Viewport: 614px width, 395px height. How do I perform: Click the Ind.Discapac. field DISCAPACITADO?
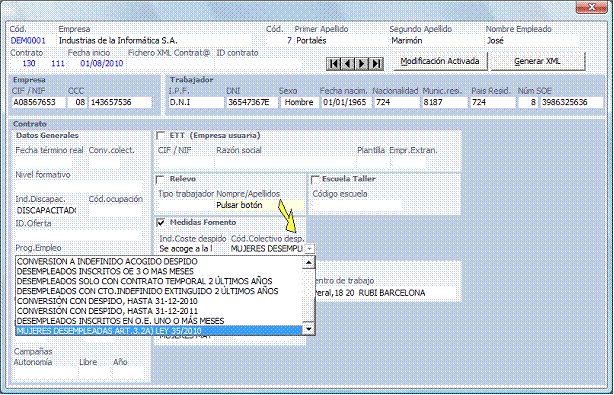pyautogui.click(x=46, y=210)
